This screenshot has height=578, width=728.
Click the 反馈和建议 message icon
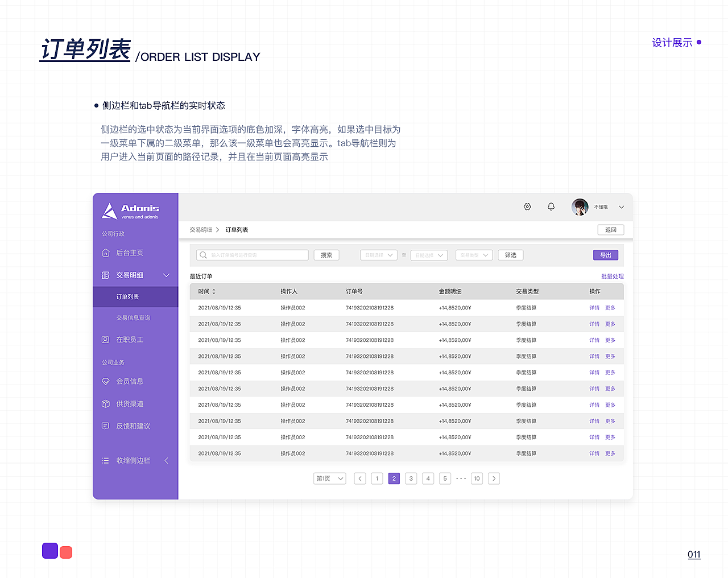point(105,426)
